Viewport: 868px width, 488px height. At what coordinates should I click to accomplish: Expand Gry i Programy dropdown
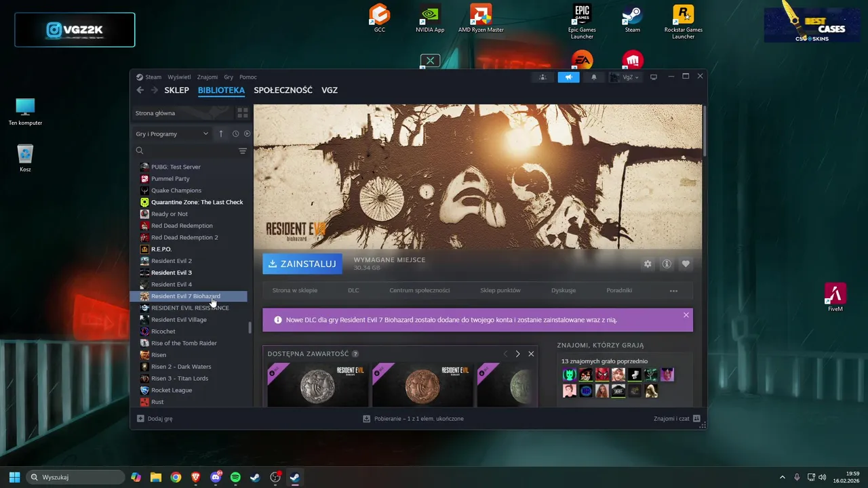pyautogui.click(x=172, y=134)
